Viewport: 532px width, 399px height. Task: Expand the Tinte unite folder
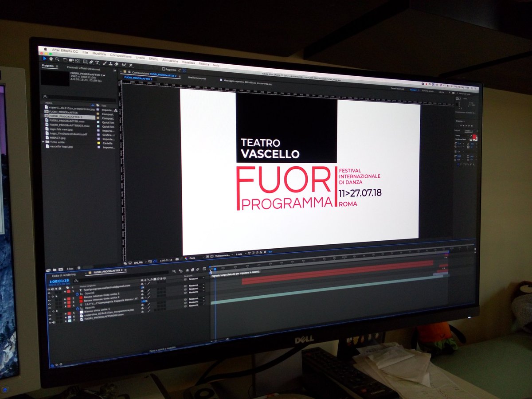(43, 142)
